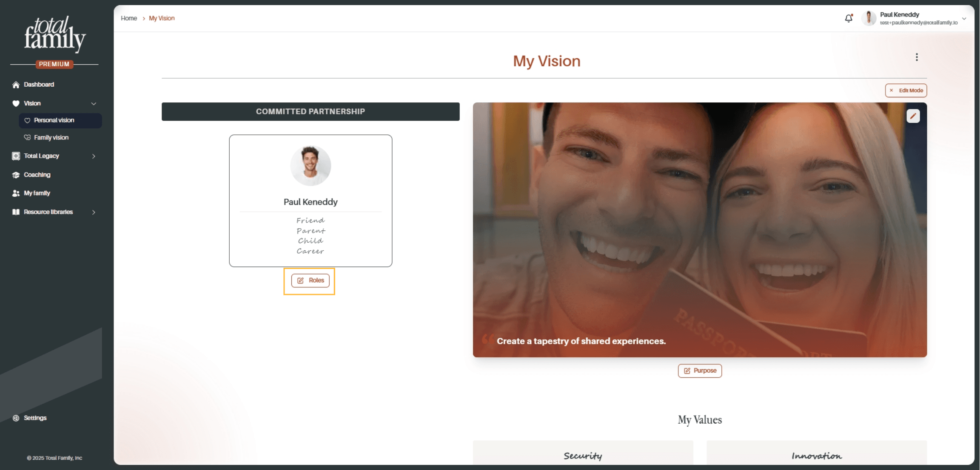Open the Paul Keneddy account dropdown
This screenshot has height=470, width=980.
coord(965,19)
